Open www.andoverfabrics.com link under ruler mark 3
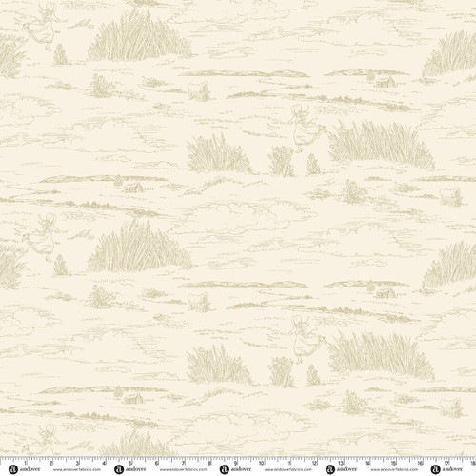This screenshot has height=476, width=476. pos(77,470)
